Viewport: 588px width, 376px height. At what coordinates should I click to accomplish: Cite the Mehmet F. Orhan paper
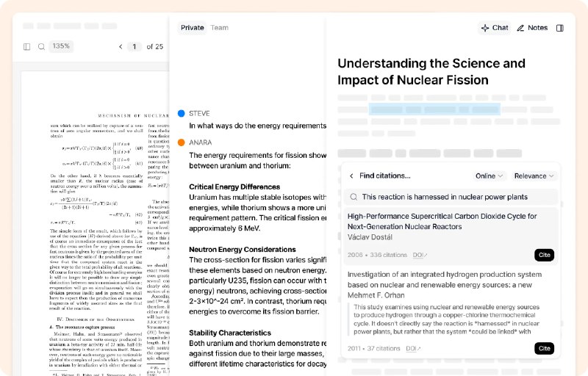pos(544,348)
